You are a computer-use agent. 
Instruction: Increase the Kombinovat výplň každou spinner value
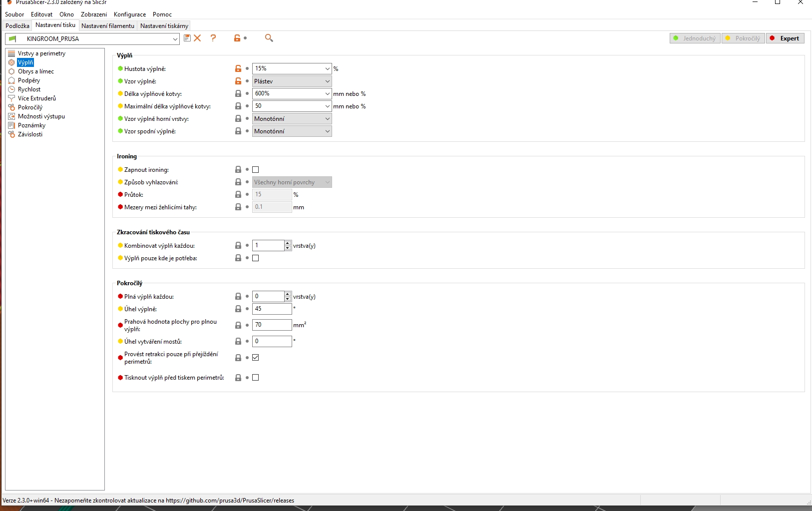pos(288,243)
